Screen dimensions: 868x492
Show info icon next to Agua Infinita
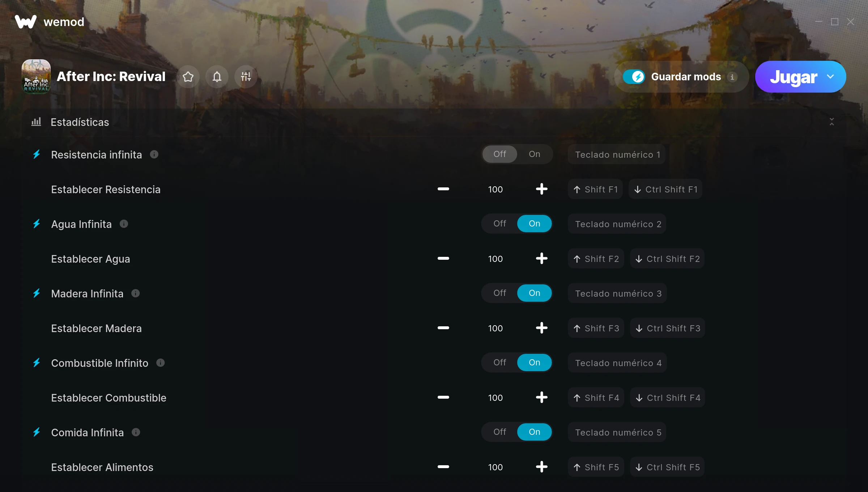(124, 224)
